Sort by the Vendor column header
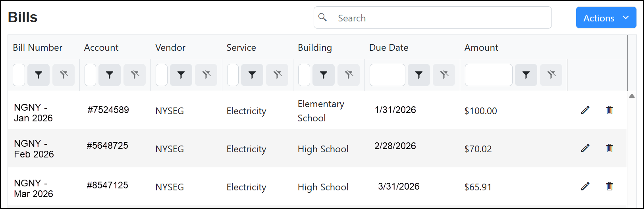Screen dimensions: 644x209 170,48
